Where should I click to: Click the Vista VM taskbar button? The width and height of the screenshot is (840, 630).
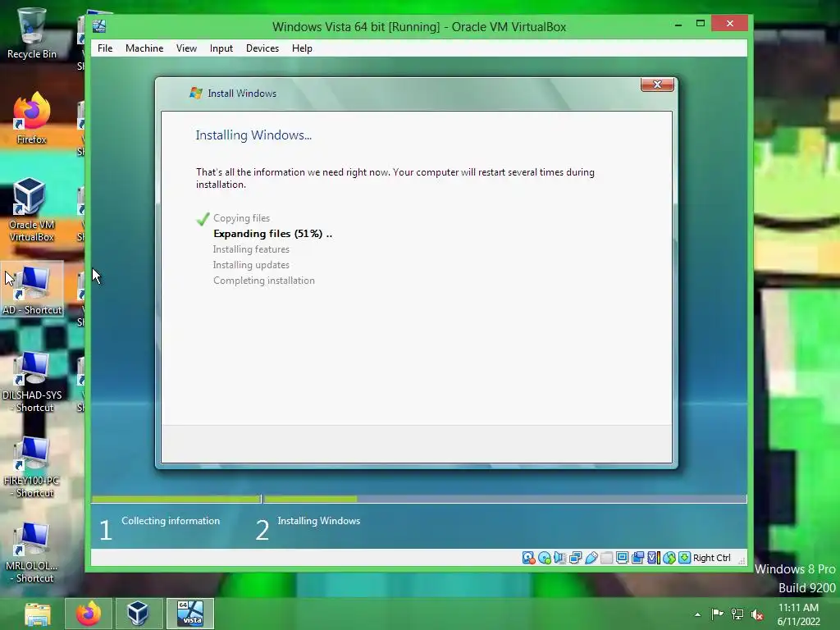[x=190, y=614]
